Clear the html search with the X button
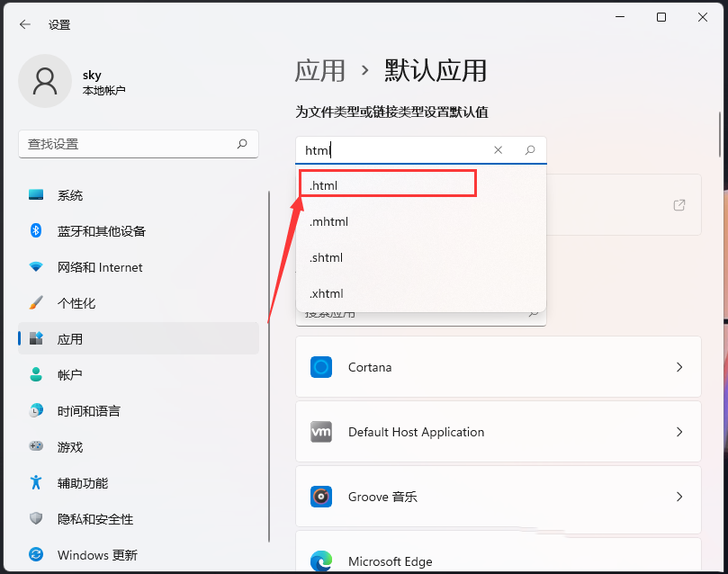The height and width of the screenshot is (574, 728). tap(498, 150)
